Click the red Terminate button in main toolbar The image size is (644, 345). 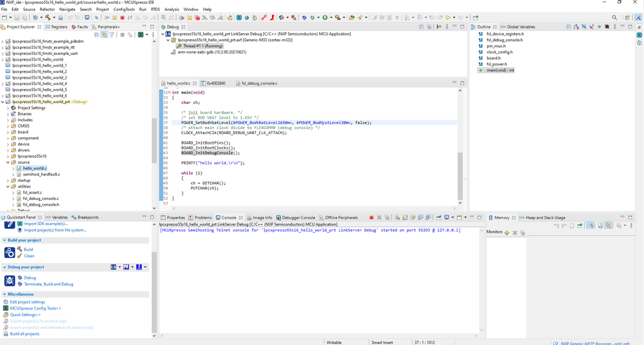click(x=122, y=17)
